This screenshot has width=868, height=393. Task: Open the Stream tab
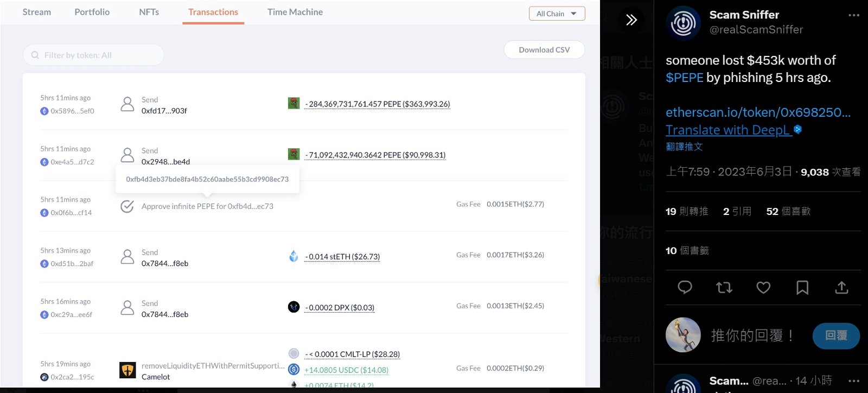pyautogui.click(x=37, y=12)
